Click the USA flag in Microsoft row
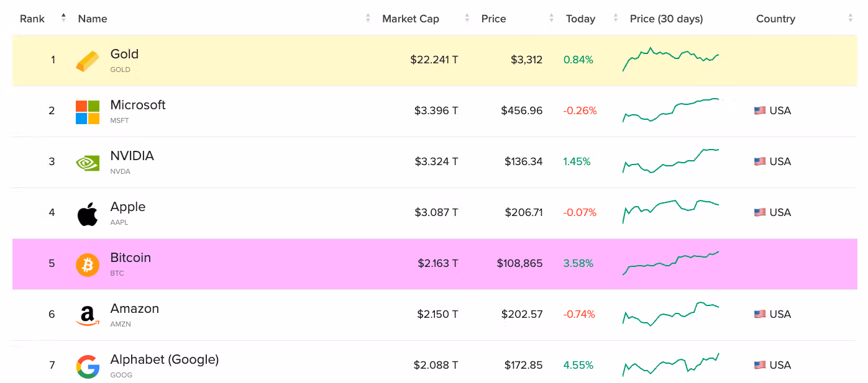Image resolution: width=868 pixels, height=383 pixels. (x=760, y=110)
